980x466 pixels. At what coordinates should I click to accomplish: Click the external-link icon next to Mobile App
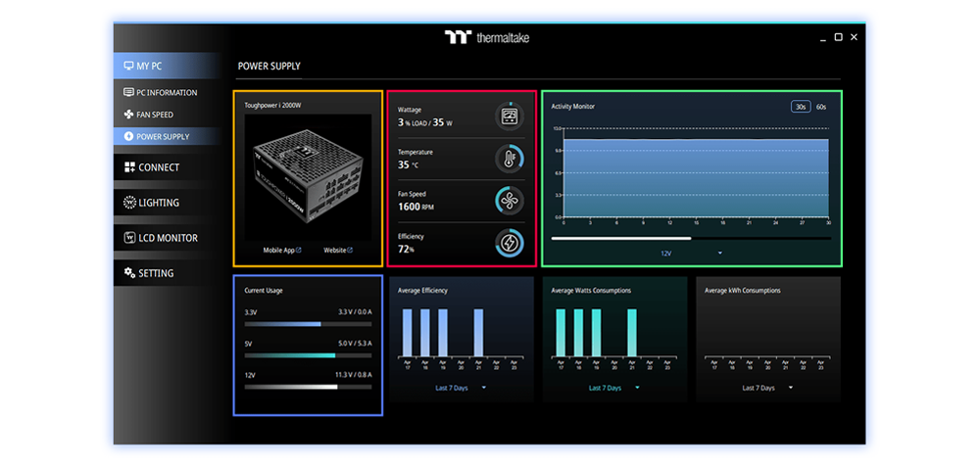click(299, 250)
